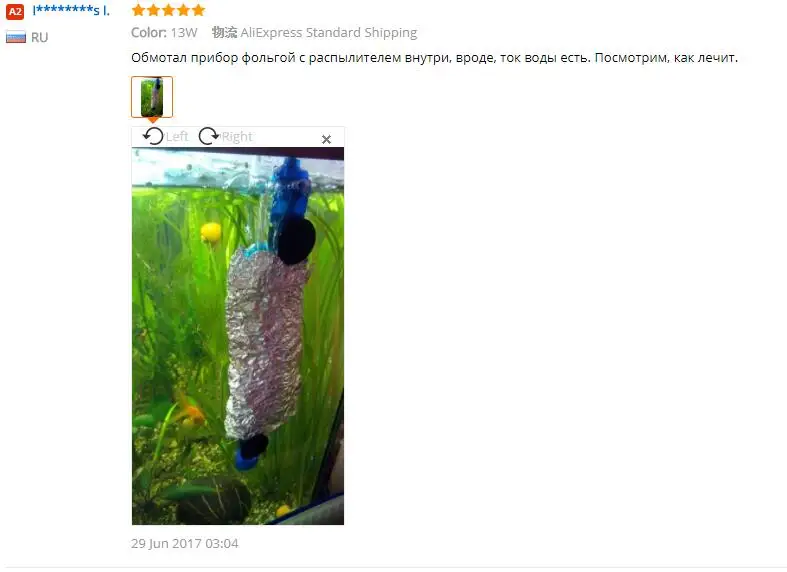
Task: Click the rotate right arrow icon
Action: pos(208,136)
